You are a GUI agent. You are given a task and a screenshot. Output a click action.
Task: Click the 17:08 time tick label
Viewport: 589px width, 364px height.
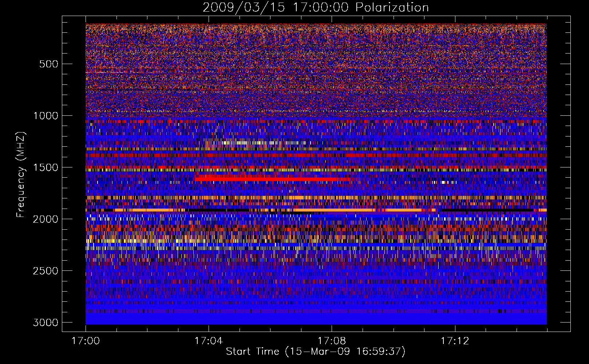click(332, 341)
